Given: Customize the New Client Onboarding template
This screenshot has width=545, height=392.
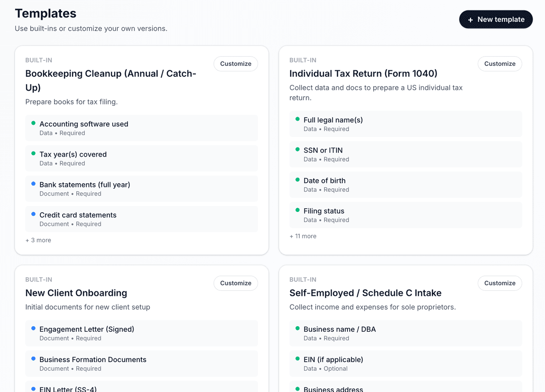Looking at the screenshot, I should click(x=235, y=283).
